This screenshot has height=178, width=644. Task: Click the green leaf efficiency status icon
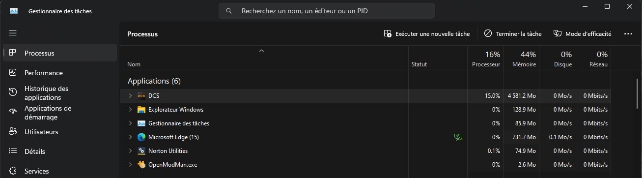pos(458,137)
